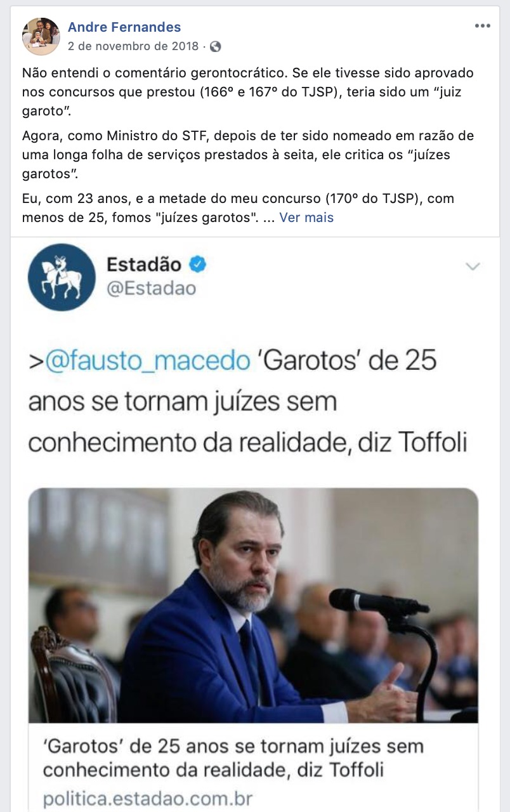Click the first paragraph about comentário gerontocrático
510x812 pixels.
click(247, 91)
